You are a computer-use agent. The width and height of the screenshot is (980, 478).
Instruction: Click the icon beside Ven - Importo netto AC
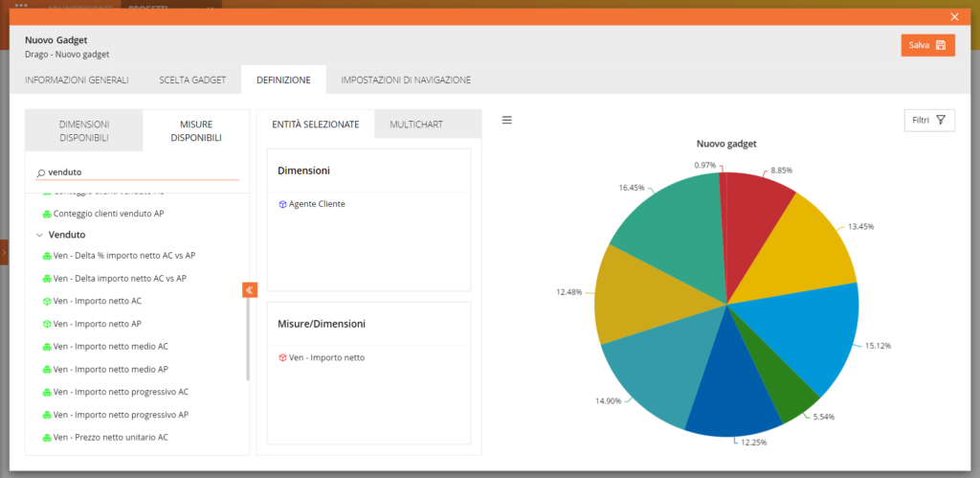coord(46,301)
